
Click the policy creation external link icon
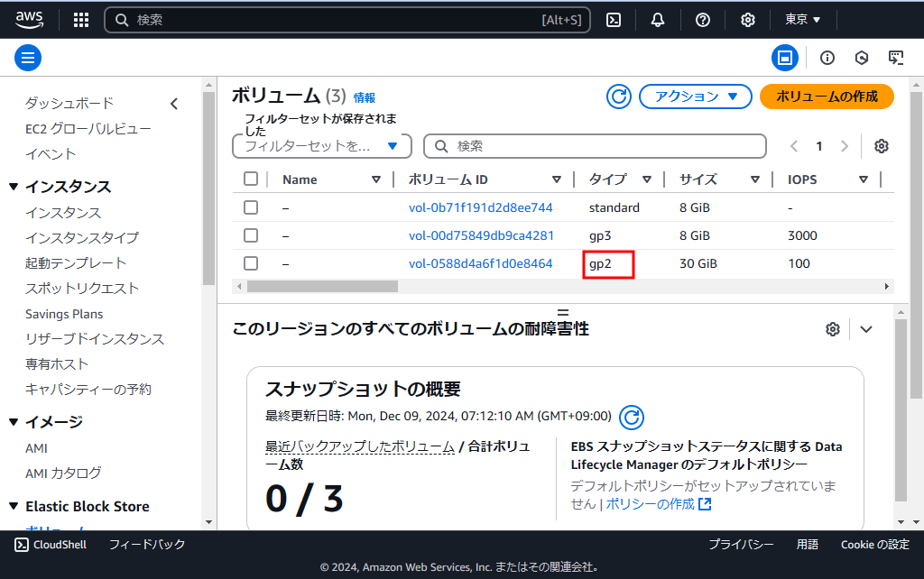705,504
